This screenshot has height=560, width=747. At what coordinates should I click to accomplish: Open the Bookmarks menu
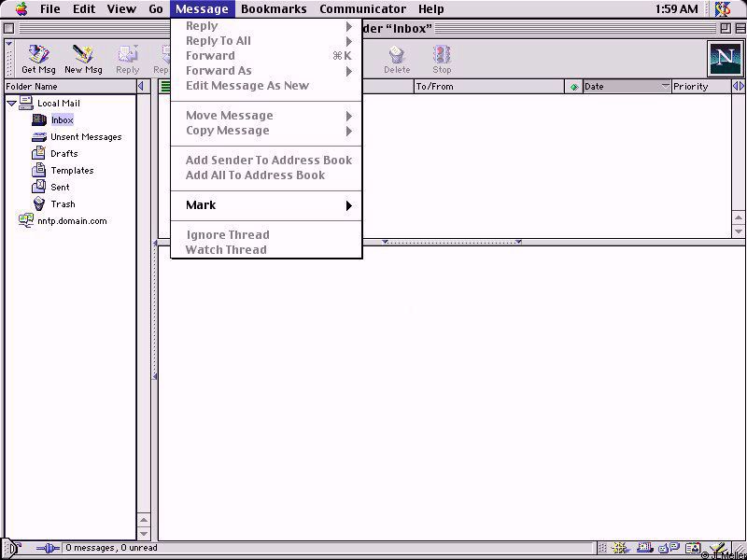(274, 8)
